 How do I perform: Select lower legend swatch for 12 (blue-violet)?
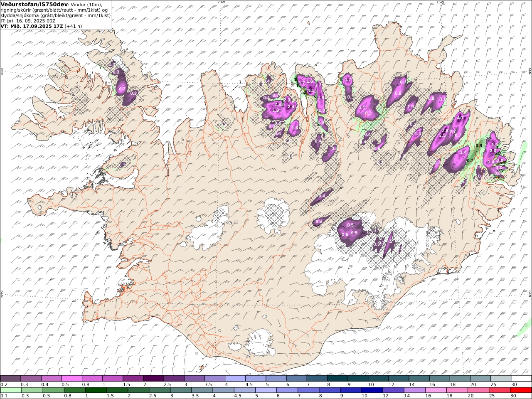point(393,390)
